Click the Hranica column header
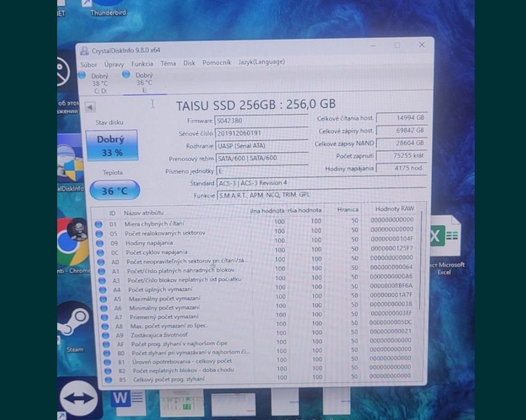 click(348, 210)
